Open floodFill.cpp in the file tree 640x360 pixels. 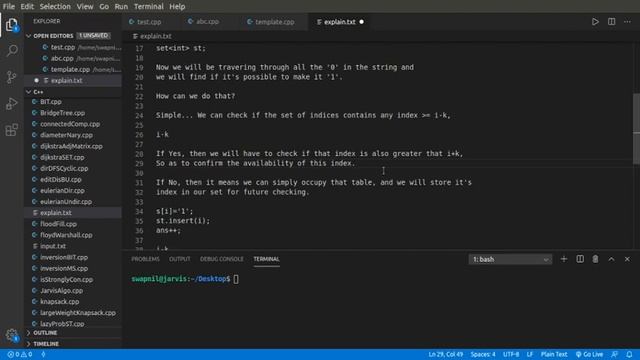73,224
